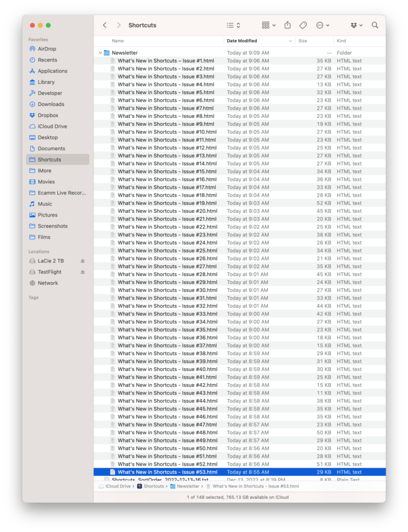Go forward with the forward arrow
Viewport: 408px width, 532px height.
(118, 25)
